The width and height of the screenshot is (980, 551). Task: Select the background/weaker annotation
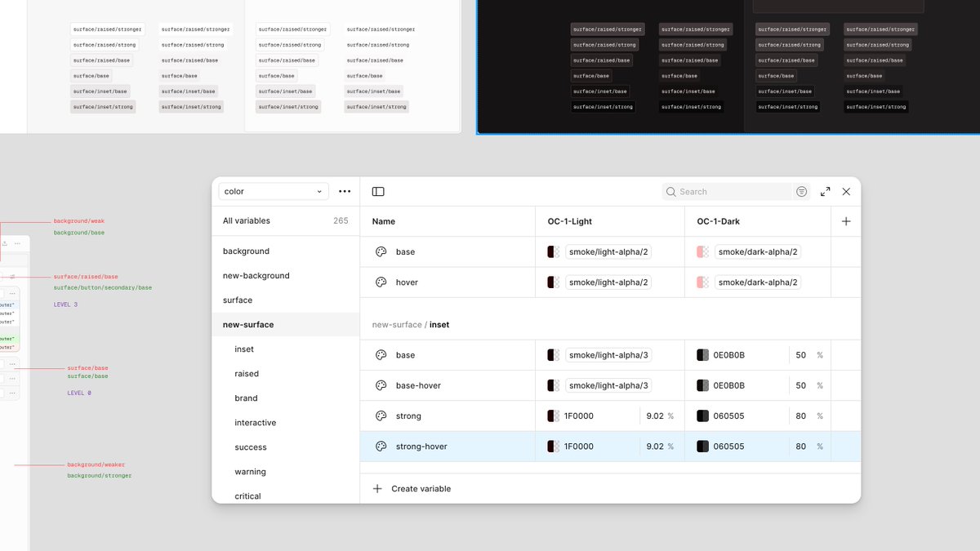pyautogui.click(x=96, y=464)
